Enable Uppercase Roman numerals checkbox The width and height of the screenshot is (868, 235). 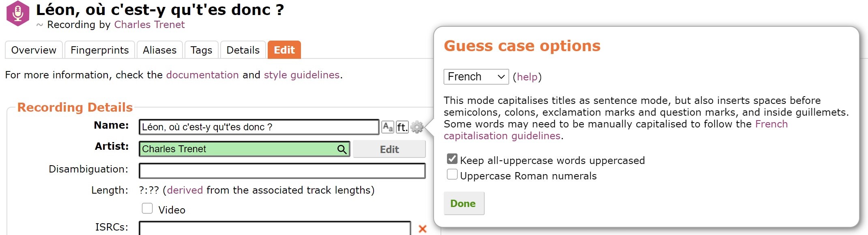pos(452,174)
